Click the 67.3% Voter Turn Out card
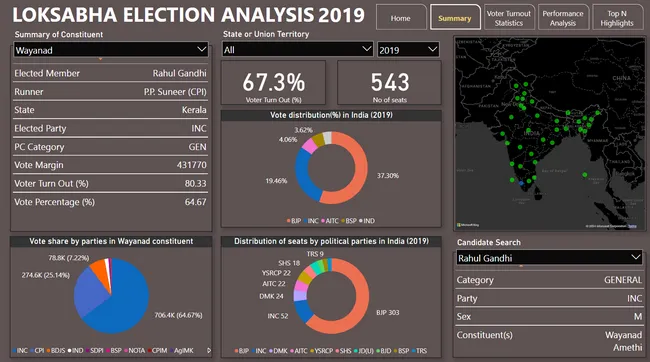The image size is (650, 362). [x=274, y=83]
